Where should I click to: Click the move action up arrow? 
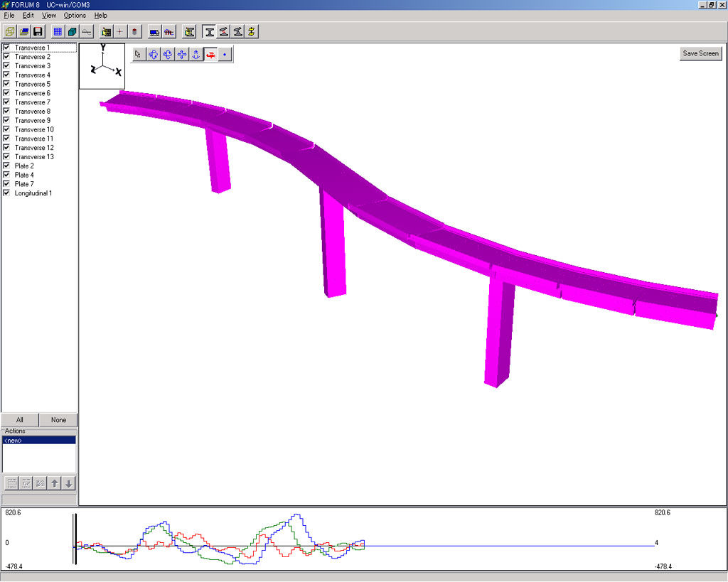pyautogui.click(x=55, y=483)
